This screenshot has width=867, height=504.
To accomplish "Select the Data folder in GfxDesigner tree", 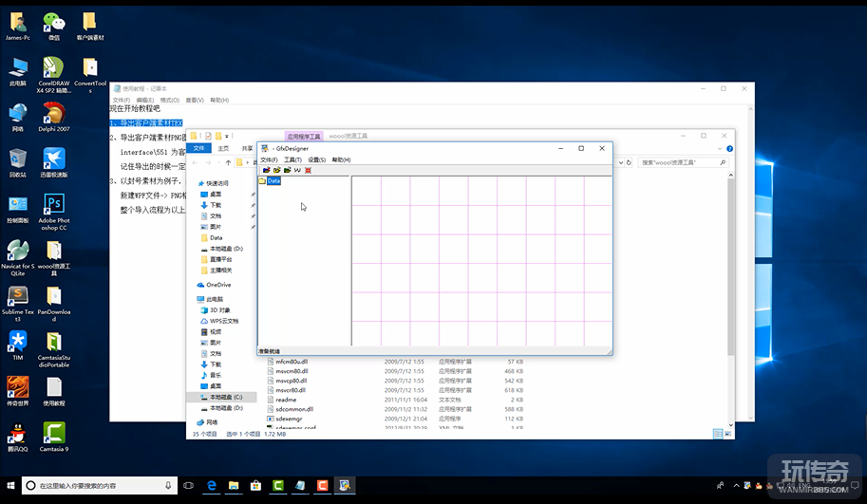I will [x=273, y=180].
